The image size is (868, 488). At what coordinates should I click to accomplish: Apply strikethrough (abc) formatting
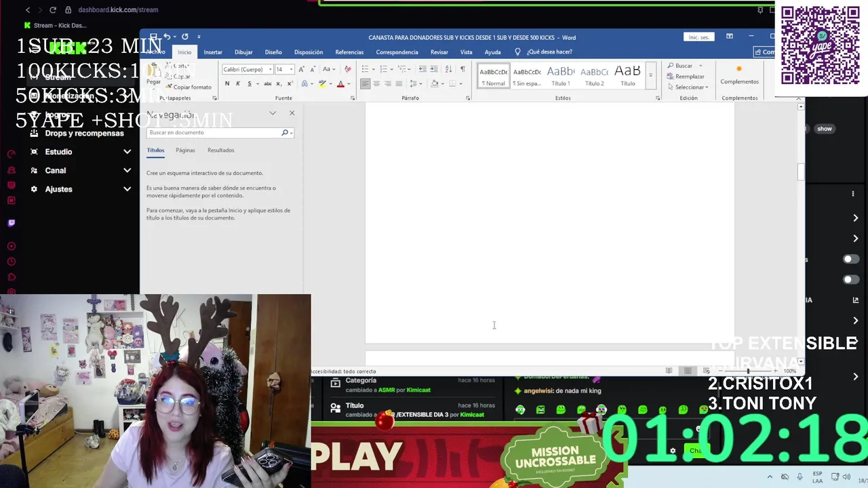click(x=268, y=83)
